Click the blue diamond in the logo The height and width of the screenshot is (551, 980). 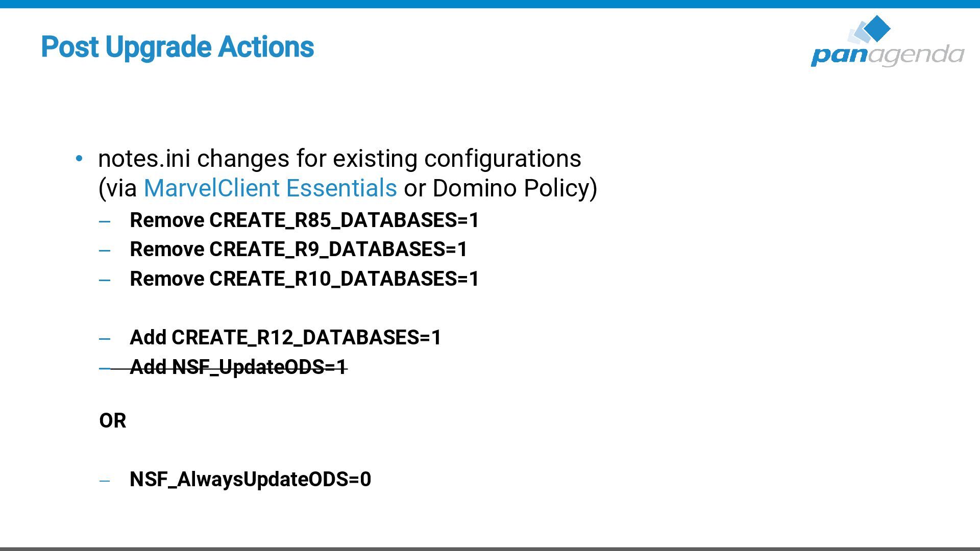[x=877, y=28]
